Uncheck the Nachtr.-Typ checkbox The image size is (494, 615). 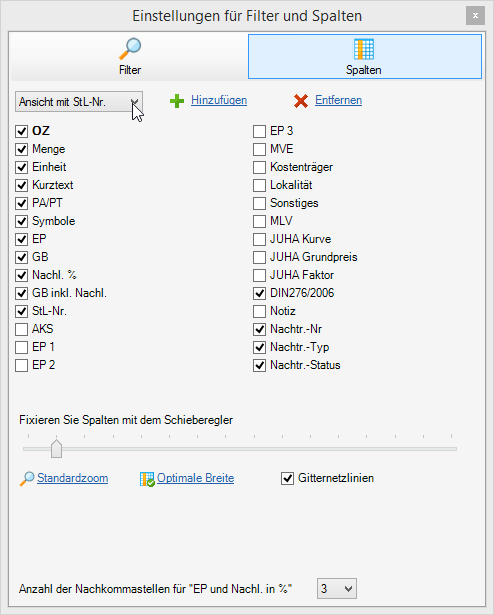point(259,348)
